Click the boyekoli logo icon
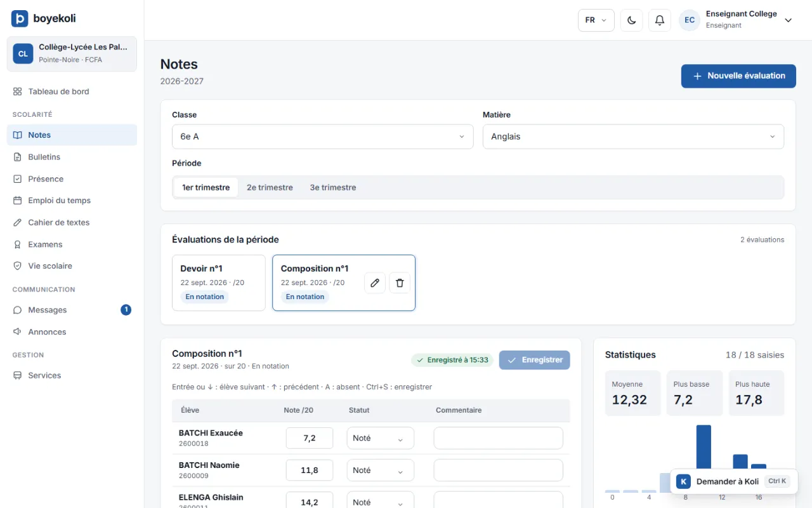 [20, 18]
